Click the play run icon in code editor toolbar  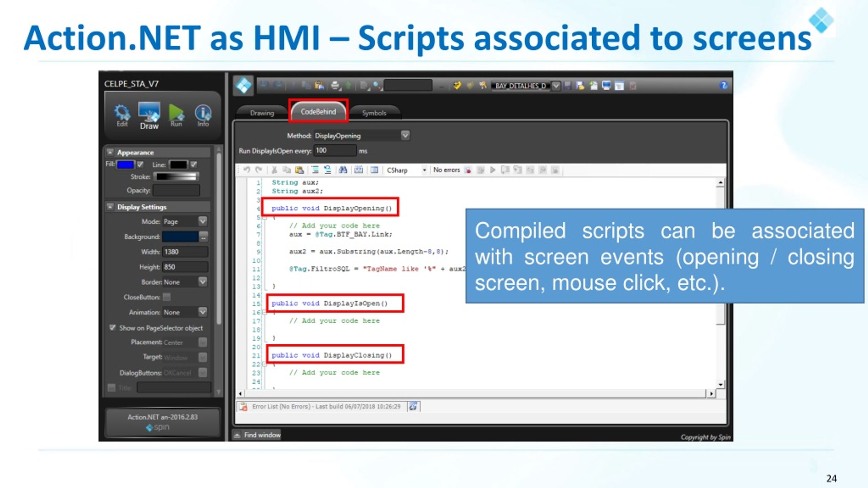tap(493, 170)
